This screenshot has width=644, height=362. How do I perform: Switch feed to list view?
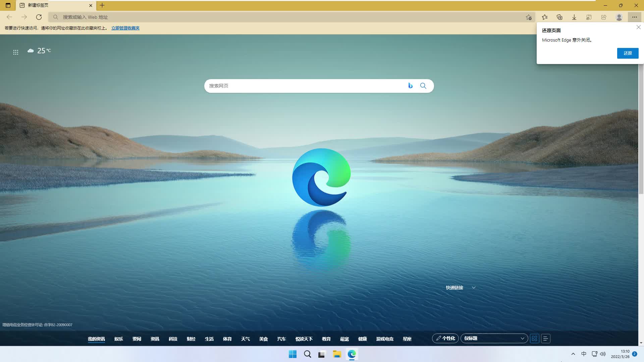(546, 339)
